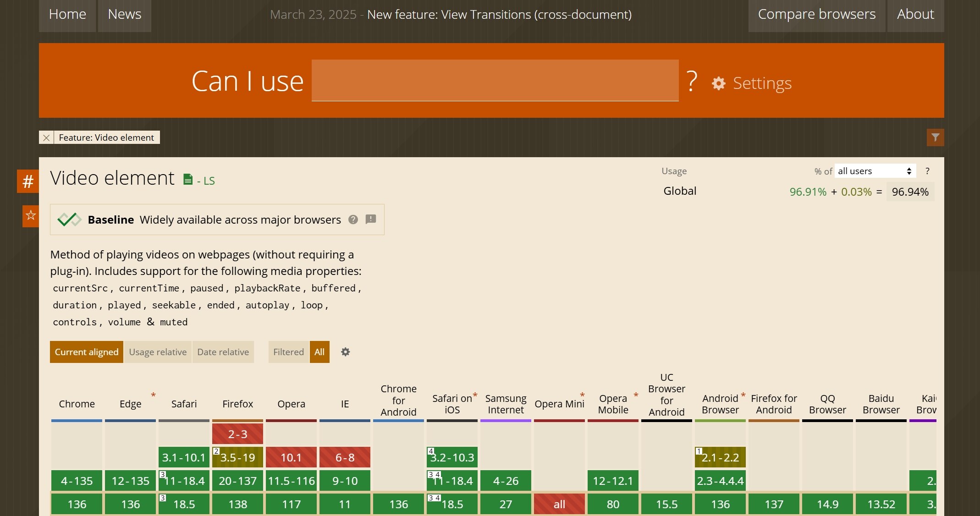Click IE 9-10 version cell

click(x=345, y=481)
